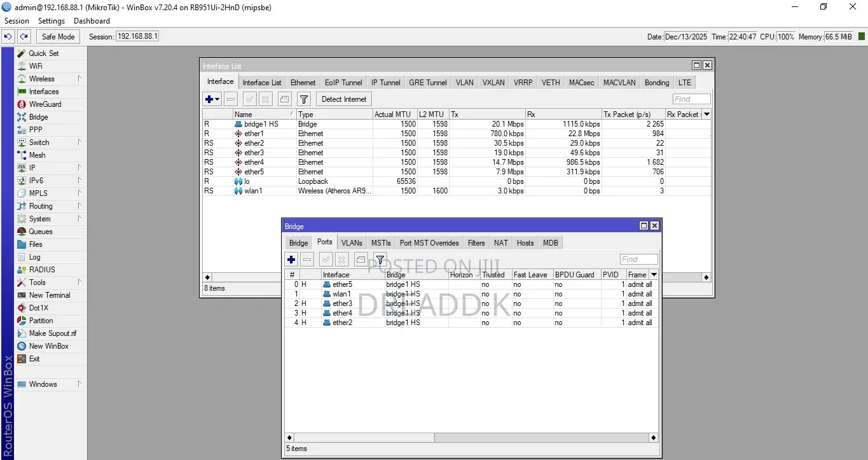
Task: Expand the IP submenu
Action: coord(79,168)
